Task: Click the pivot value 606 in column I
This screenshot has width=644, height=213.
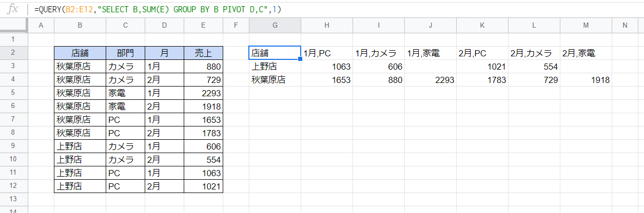Action: point(379,66)
